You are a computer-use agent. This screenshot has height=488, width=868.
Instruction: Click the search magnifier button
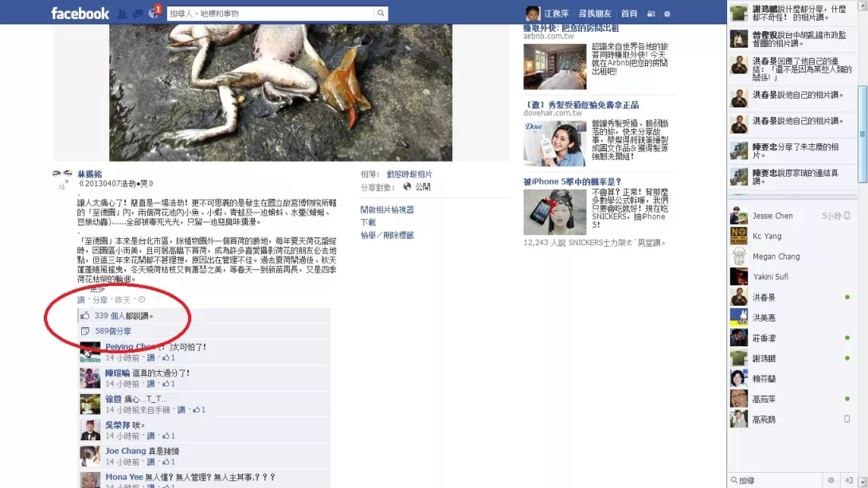coord(381,14)
